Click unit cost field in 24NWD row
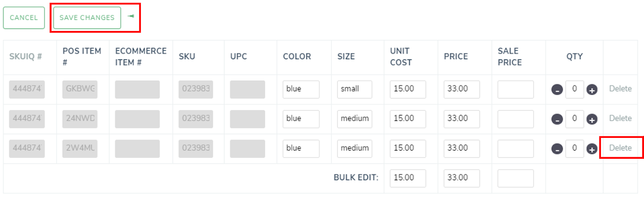 point(407,119)
